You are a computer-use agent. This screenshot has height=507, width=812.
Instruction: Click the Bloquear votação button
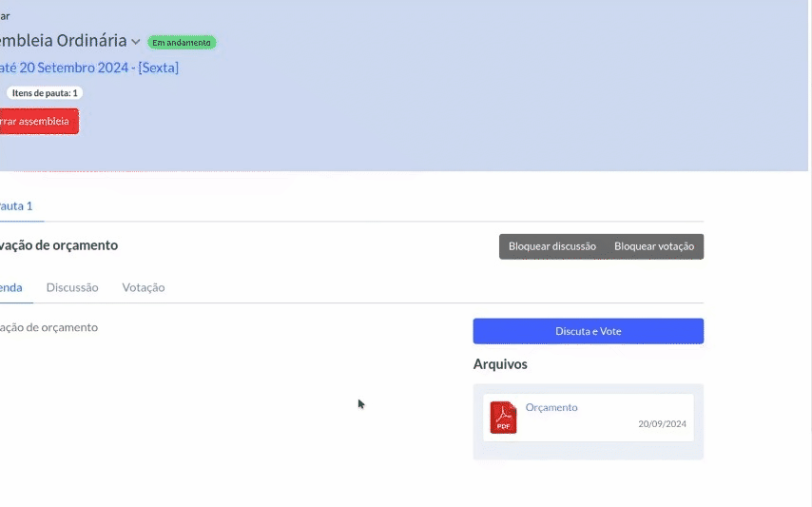[654, 246]
